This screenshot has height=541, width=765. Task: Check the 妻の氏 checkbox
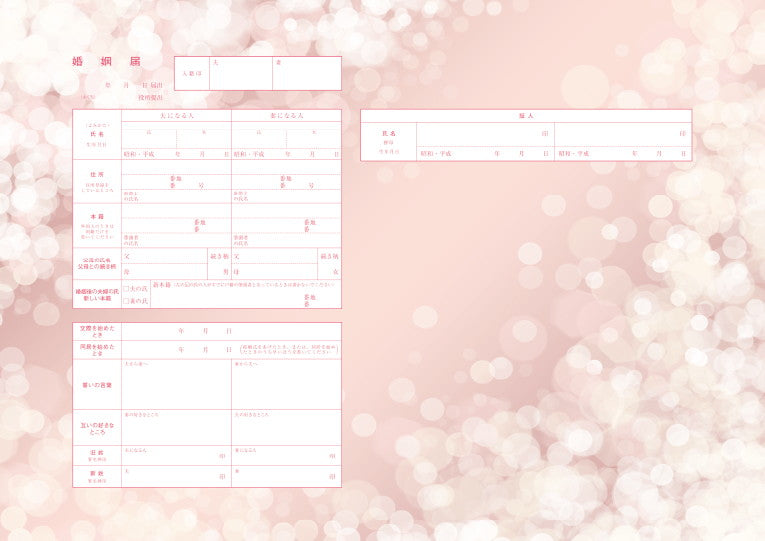pyautogui.click(x=125, y=301)
